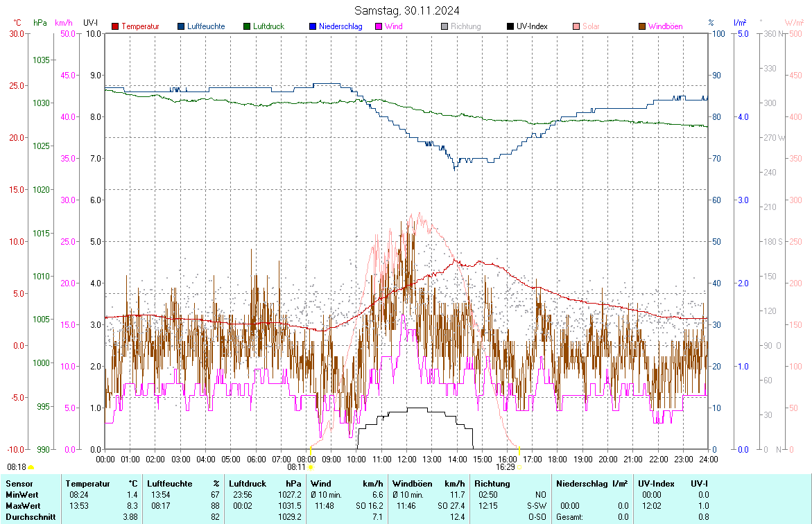Image resolution: width=812 pixels, height=524 pixels.
Task: Click the brown Windböen legend swatch
Action: [x=642, y=26]
